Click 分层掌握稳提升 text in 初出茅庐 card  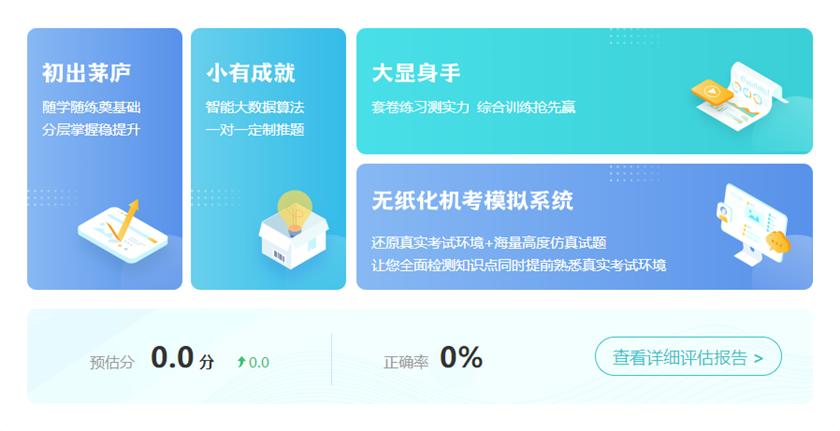(x=92, y=130)
